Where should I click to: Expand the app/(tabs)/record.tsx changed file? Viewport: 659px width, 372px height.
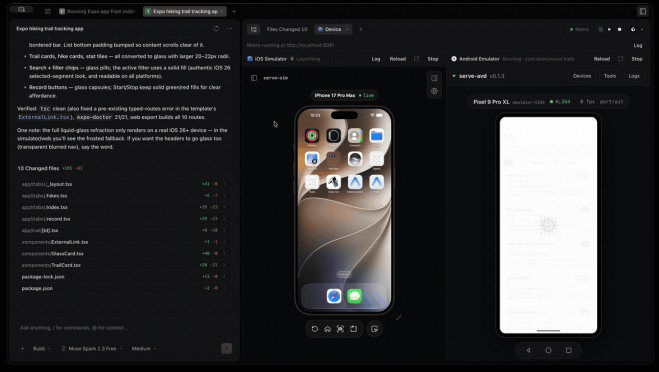(x=124, y=219)
